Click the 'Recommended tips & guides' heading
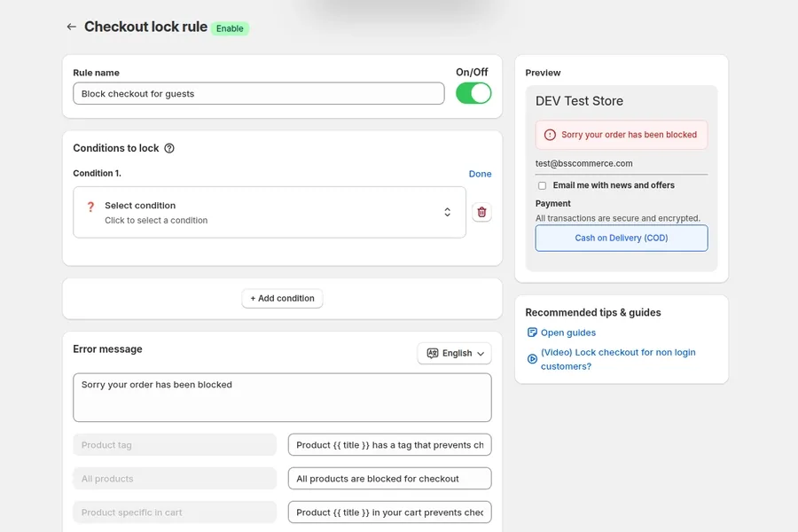 point(593,313)
